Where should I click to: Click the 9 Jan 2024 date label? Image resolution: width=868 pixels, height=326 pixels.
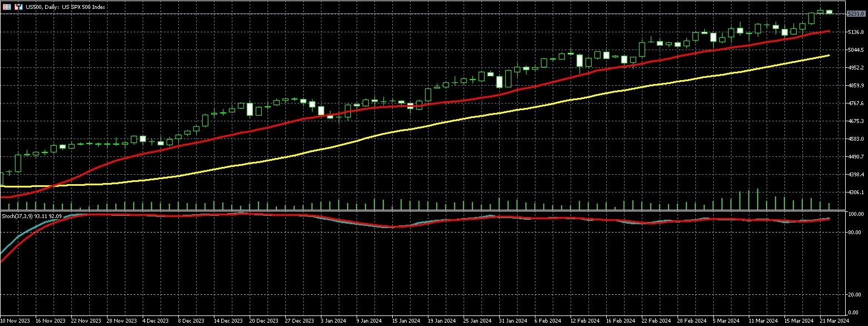(369, 321)
